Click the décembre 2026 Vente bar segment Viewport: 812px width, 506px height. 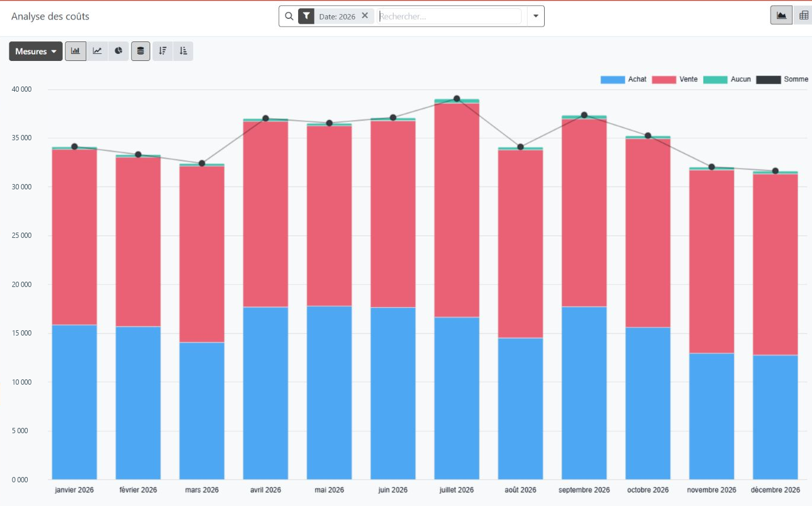[x=775, y=265]
